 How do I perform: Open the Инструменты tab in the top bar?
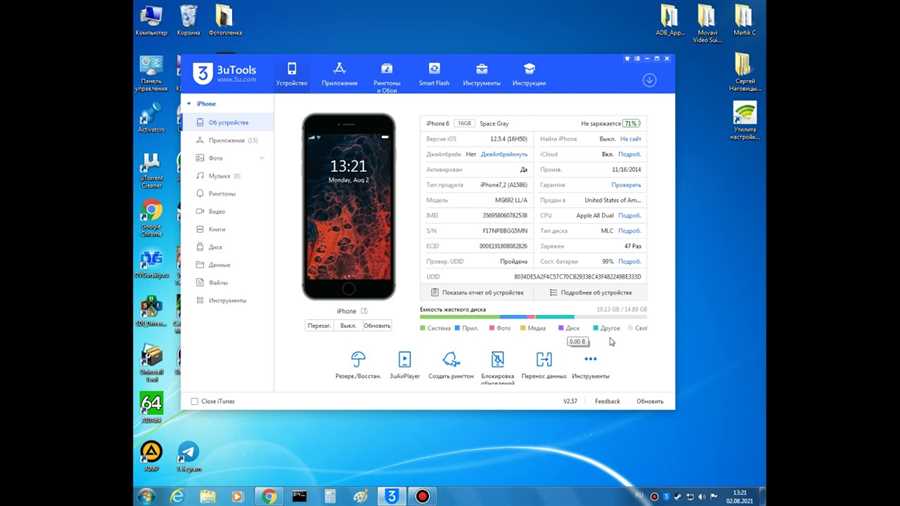(x=482, y=74)
